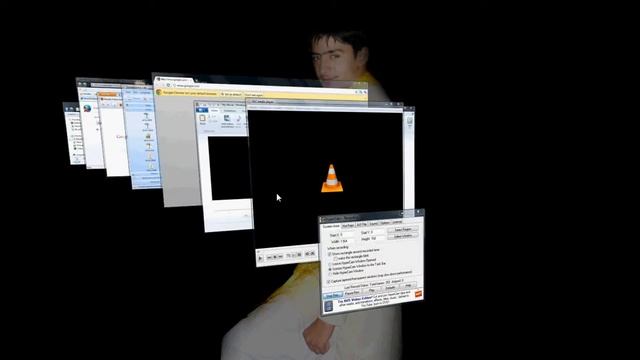Click the Pause Rec. button in HyperCam
The height and width of the screenshot is (360, 640).
[352, 292]
